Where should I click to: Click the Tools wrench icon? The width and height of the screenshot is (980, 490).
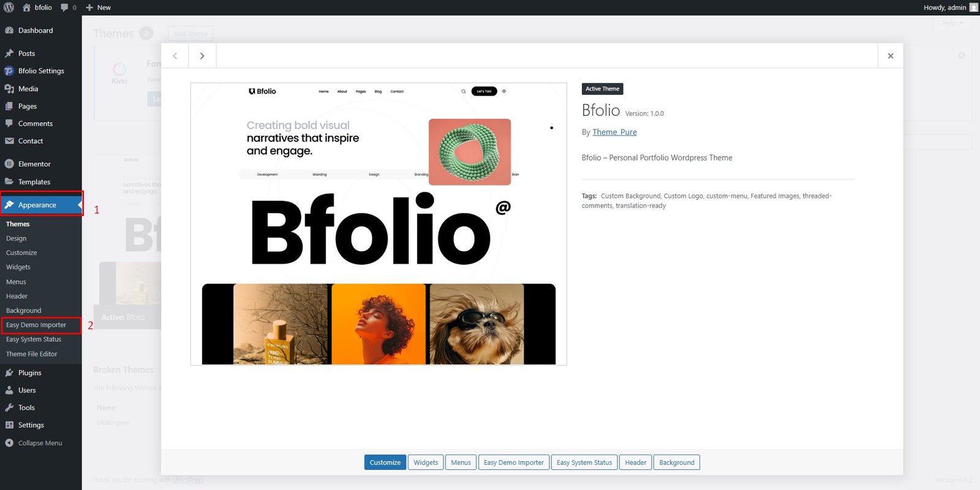click(9, 407)
